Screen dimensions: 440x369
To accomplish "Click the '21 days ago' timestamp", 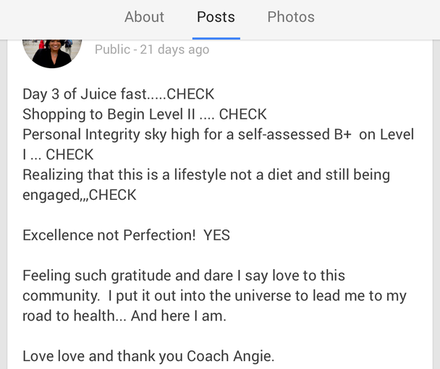I will tap(175, 50).
